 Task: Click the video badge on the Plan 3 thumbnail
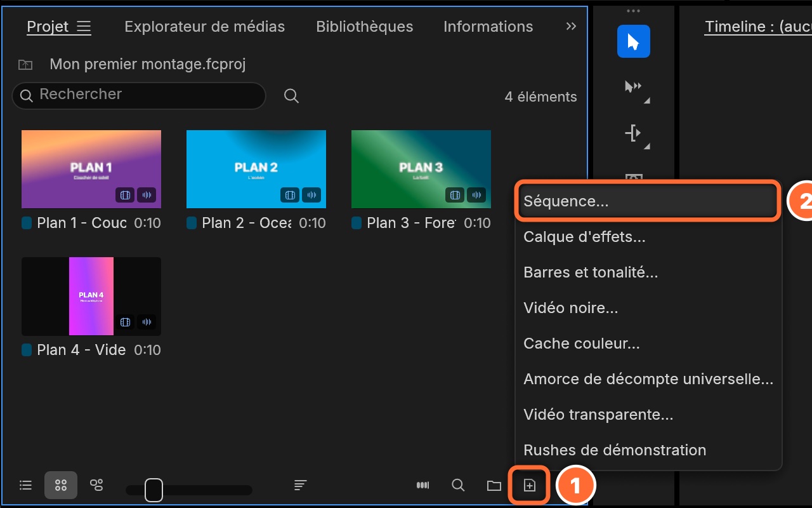[x=455, y=195]
